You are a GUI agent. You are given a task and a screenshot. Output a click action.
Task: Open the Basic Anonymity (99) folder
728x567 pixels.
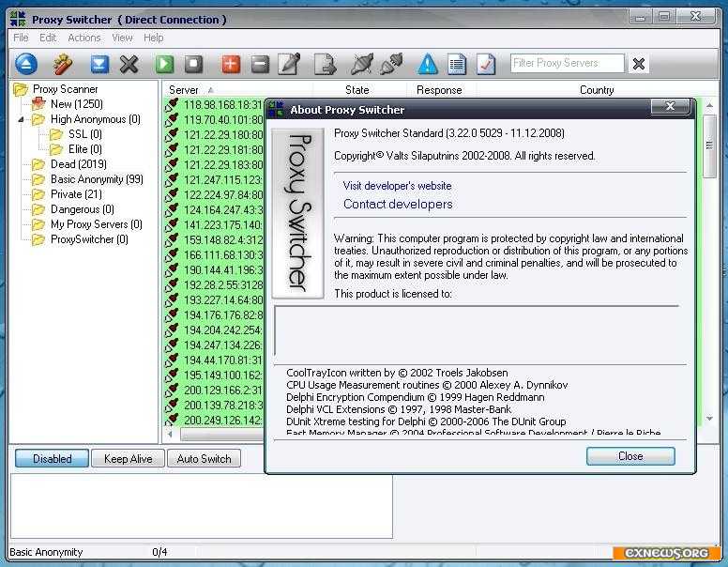[x=97, y=179]
